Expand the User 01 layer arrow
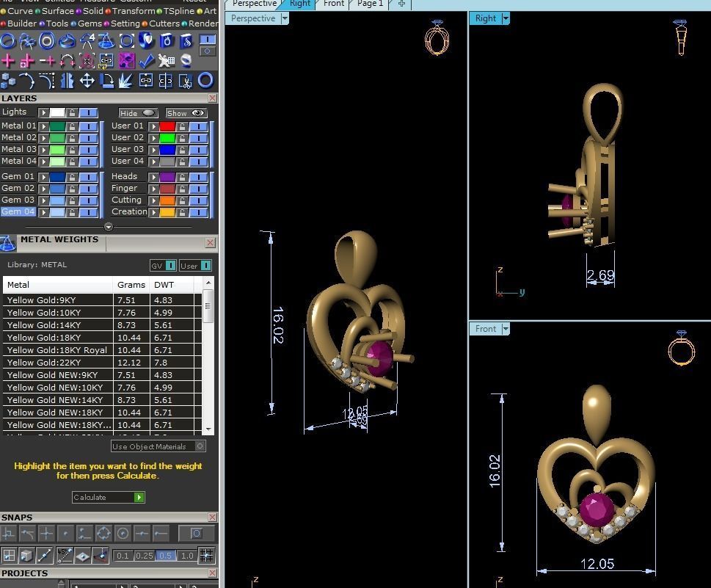 pos(153,126)
